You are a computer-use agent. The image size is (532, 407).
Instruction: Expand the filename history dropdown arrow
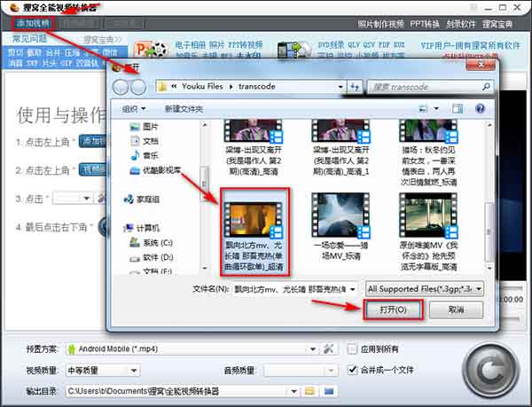point(353,289)
